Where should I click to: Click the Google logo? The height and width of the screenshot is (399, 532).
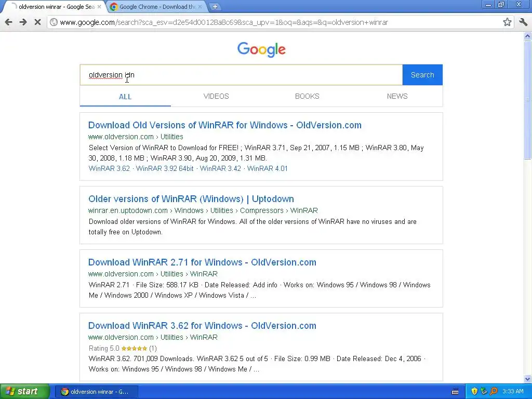tap(261, 49)
